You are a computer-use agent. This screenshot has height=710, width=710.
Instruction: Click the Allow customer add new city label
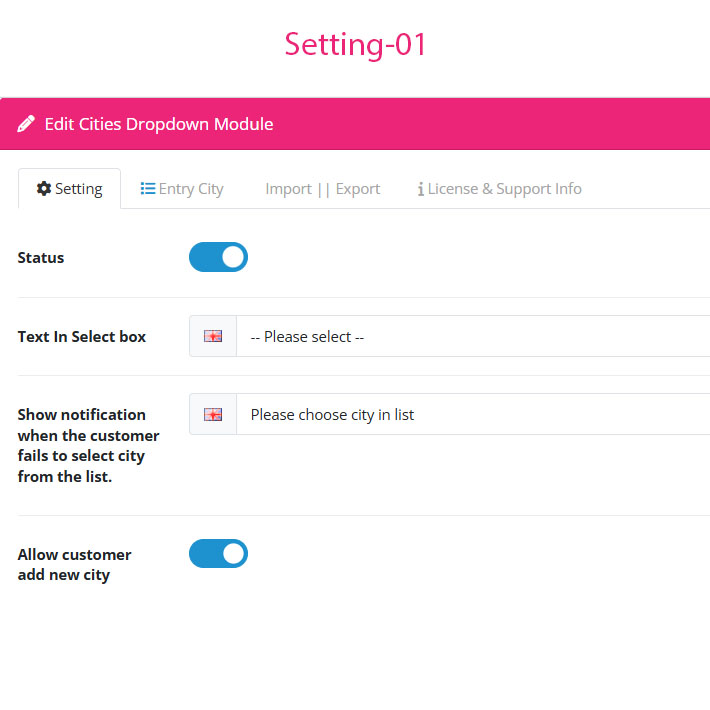pyautogui.click(x=74, y=565)
